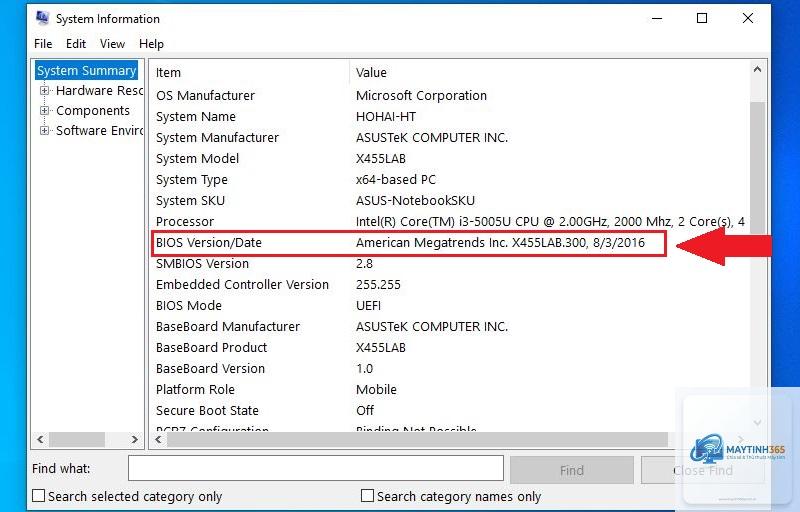Click left scroll arrow of tree pane
This screenshot has width=800, height=512.
(40, 439)
